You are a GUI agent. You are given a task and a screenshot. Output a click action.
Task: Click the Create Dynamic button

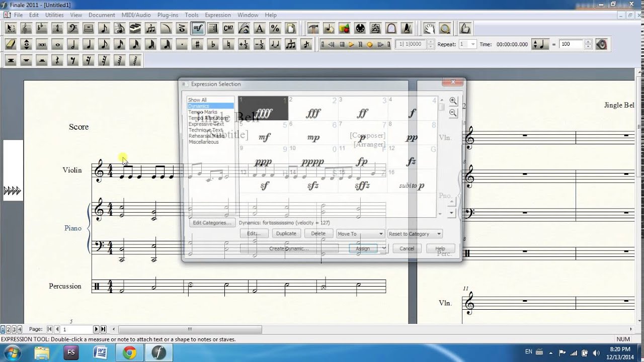click(x=289, y=248)
